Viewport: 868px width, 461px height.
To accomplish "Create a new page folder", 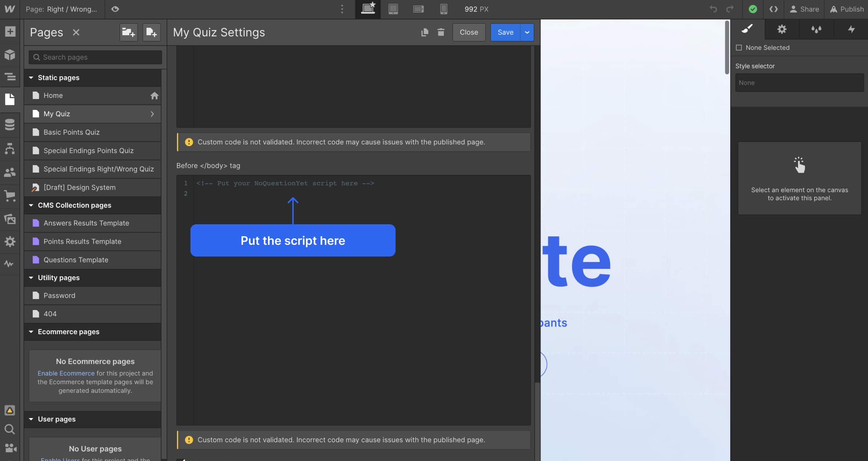I will 128,32.
